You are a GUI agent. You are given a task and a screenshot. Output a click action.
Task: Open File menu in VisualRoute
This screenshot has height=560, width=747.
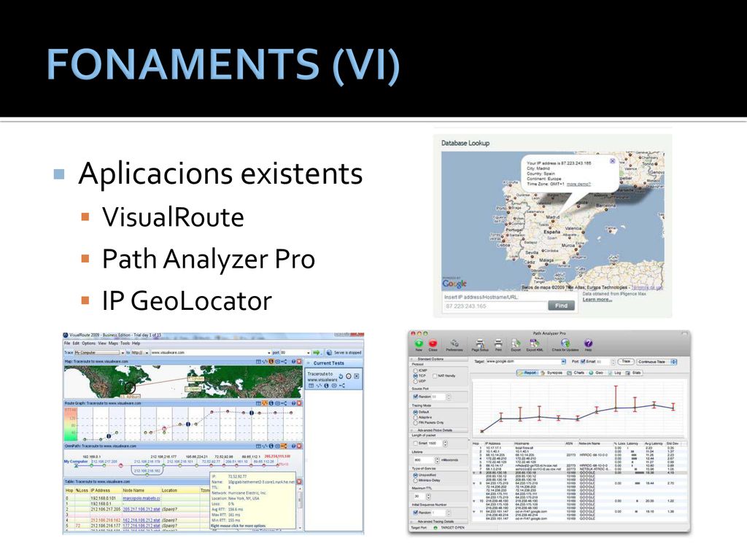67,343
